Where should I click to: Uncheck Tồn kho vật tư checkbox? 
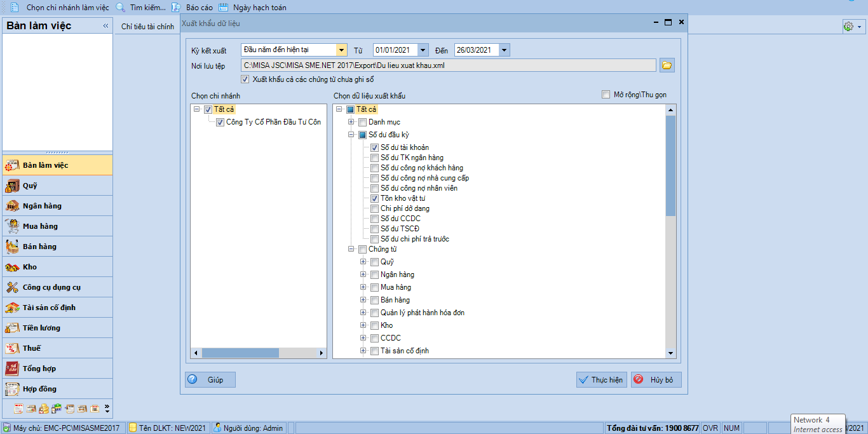[x=376, y=198]
